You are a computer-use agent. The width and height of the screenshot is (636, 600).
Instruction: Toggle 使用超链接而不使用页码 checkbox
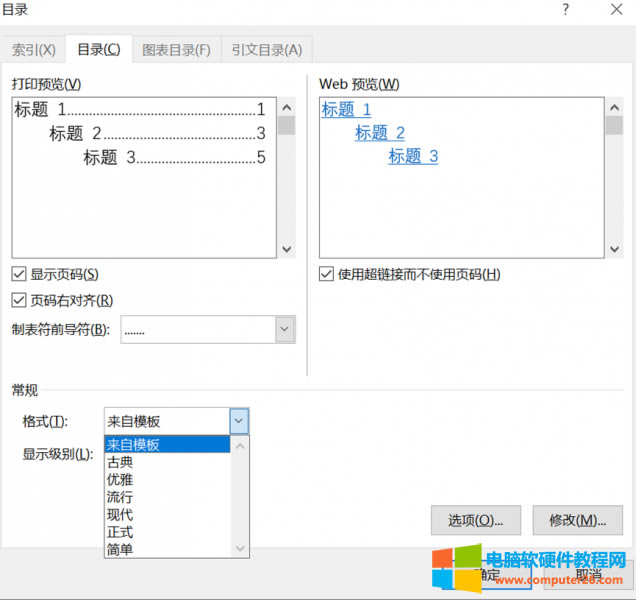[x=326, y=274]
